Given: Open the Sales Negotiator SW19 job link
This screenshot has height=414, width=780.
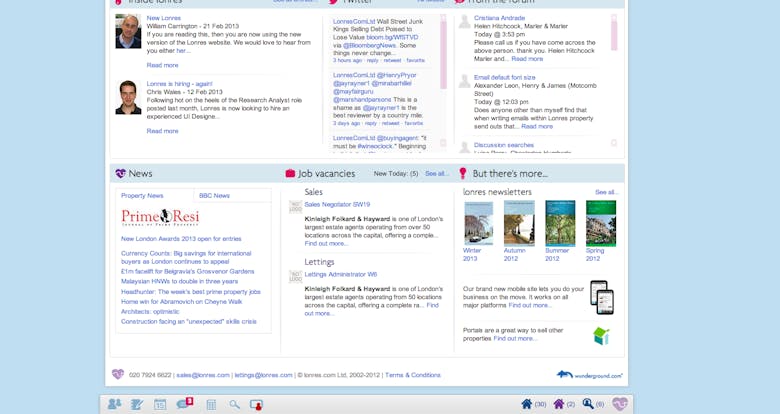Looking at the screenshot, I should pyautogui.click(x=337, y=204).
